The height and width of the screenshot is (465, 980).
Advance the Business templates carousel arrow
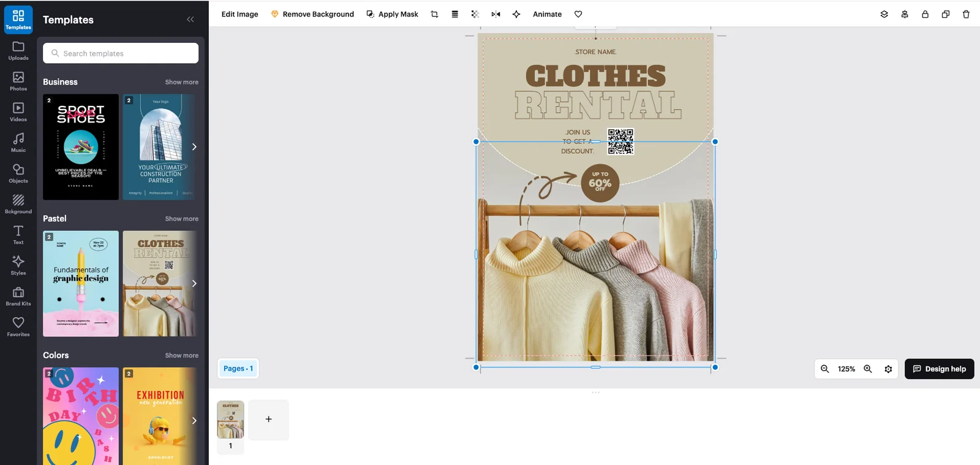click(x=194, y=147)
